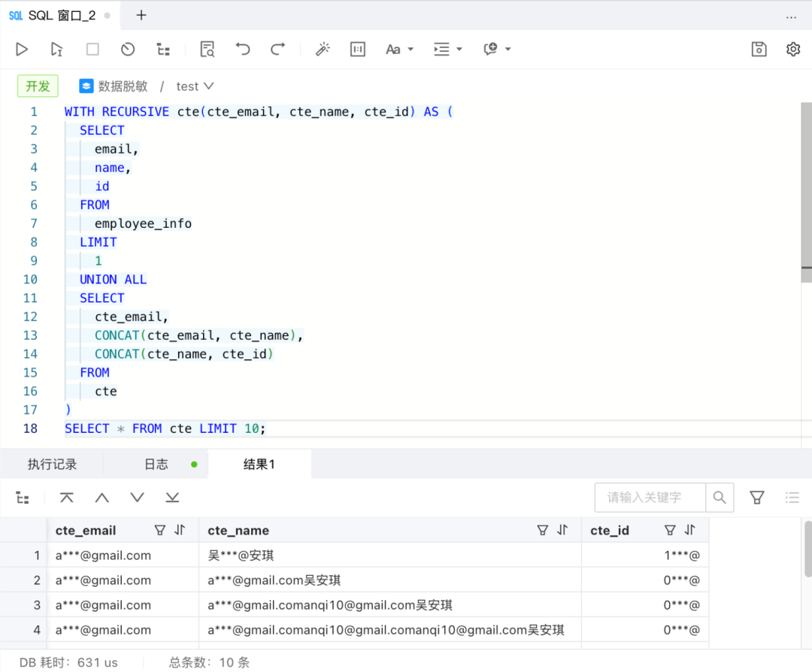Open the execution plan timer icon
812x672 pixels.
pyautogui.click(x=127, y=49)
